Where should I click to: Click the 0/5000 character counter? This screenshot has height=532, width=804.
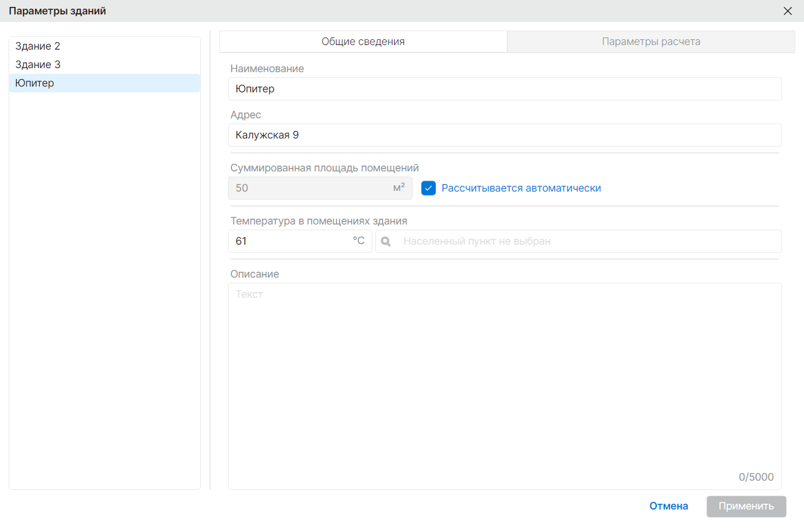[756, 477]
